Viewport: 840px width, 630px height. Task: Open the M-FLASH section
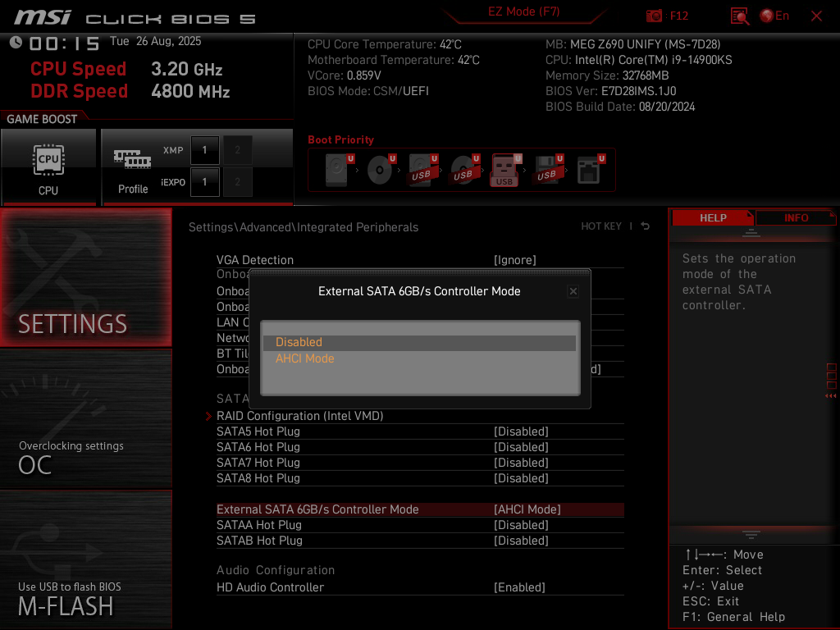pyautogui.click(x=85, y=559)
